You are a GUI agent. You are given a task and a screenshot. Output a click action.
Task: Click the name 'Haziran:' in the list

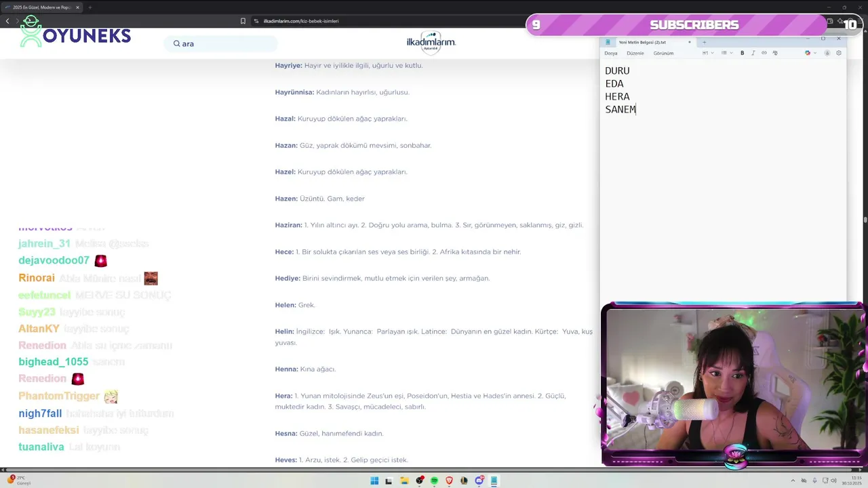(288, 225)
